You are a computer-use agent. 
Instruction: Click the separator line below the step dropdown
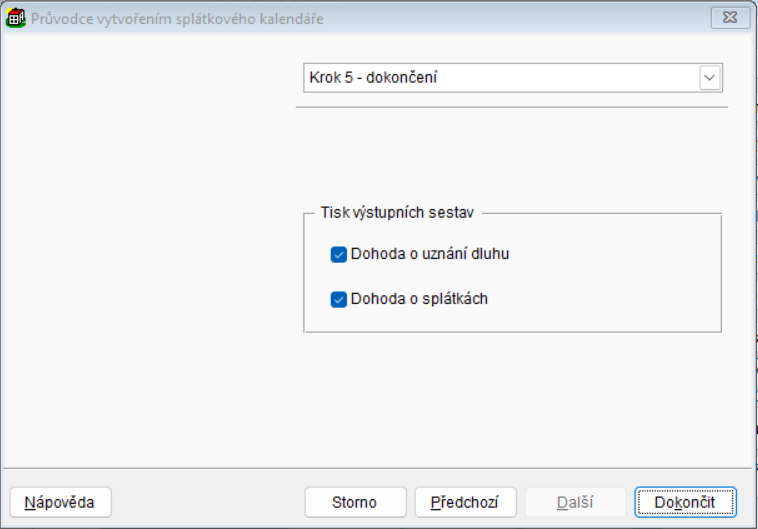point(512,106)
